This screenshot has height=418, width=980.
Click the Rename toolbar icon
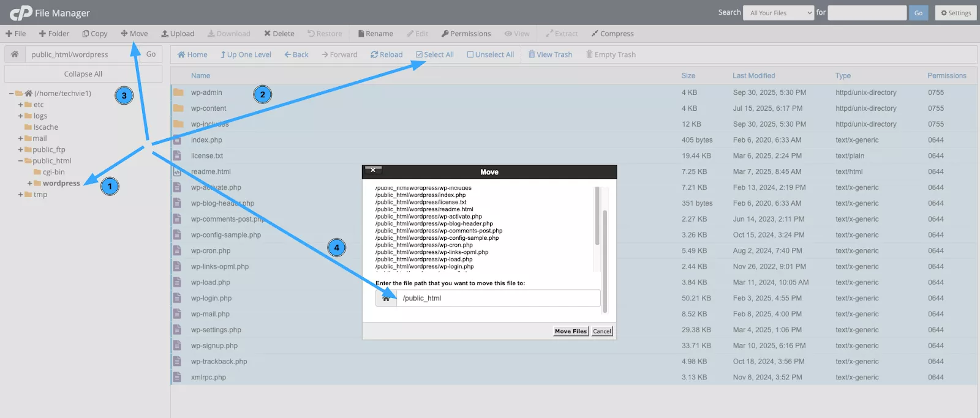361,34
